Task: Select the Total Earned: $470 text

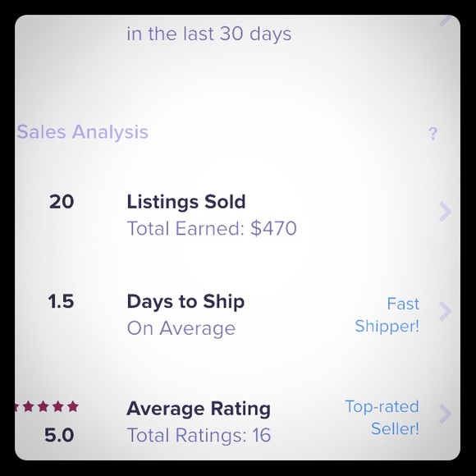Action: pos(212,228)
